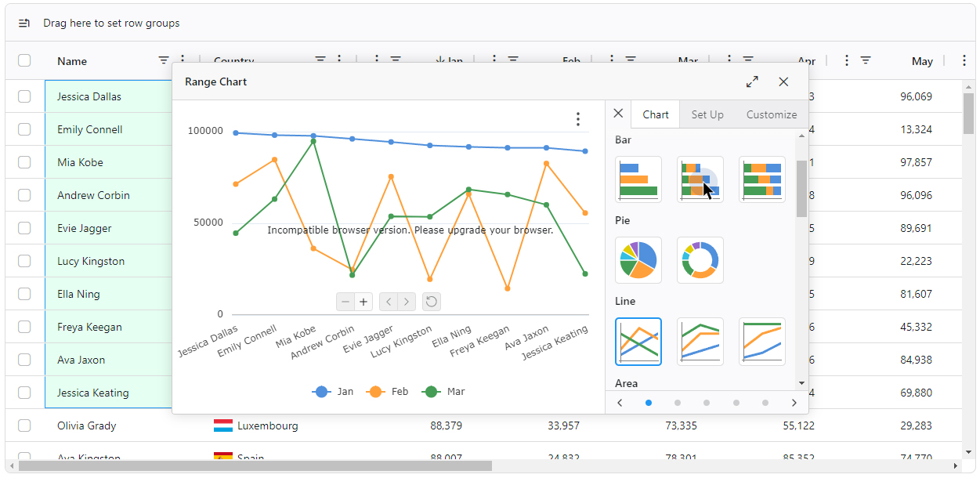Image resolution: width=980 pixels, height=478 pixels.
Task: Switch to the Set Up tab
Action: [707, 114]
